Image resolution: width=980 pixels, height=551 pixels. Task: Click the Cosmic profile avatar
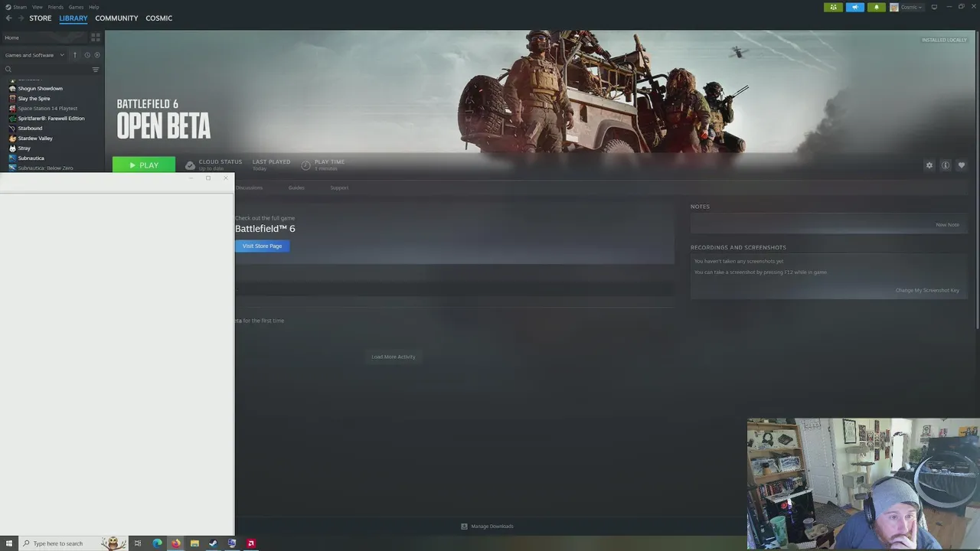tap(893, 7)
